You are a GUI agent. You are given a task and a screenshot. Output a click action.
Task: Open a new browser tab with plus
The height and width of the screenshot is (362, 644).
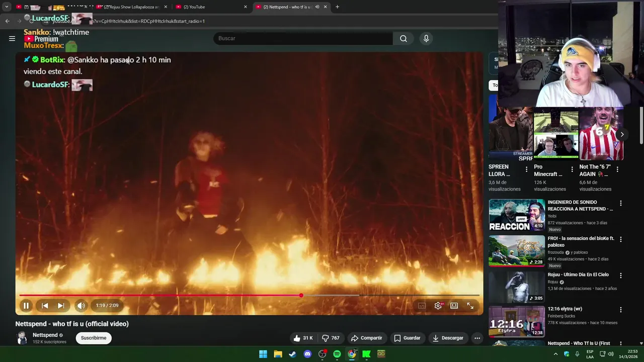click(x=337, y=7)
